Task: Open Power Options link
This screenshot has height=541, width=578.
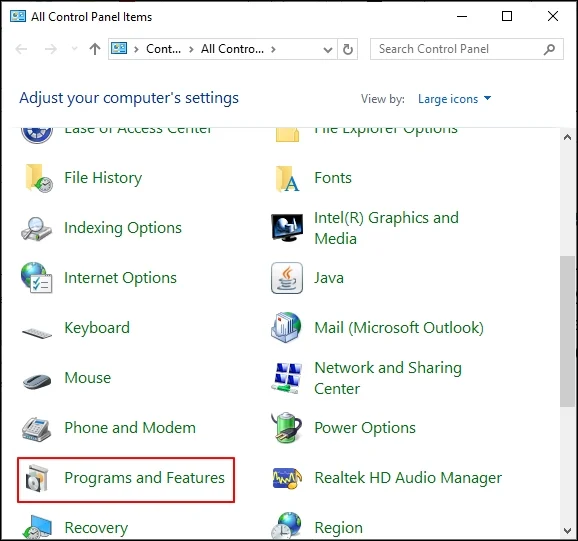Action: pyautogui.click(x=365, y=428)
